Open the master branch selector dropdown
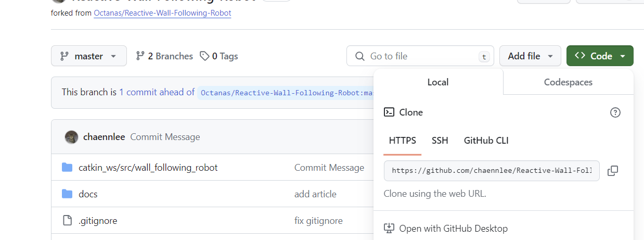The width and height of the screenshot is (644, 240). (x=89, y=56)
